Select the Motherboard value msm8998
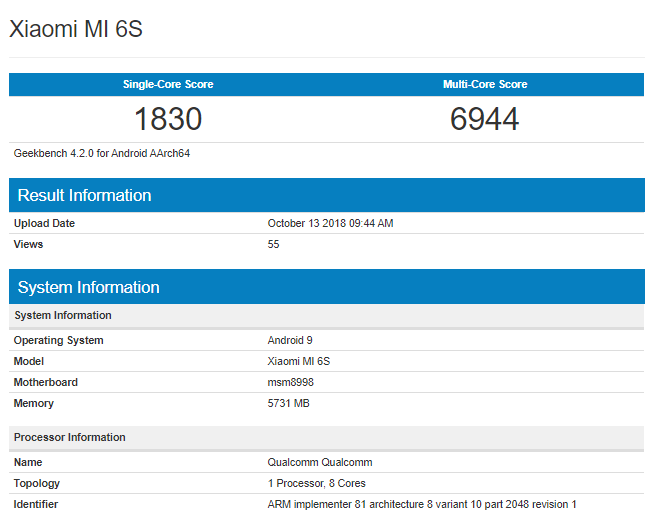 coord(291,382)
